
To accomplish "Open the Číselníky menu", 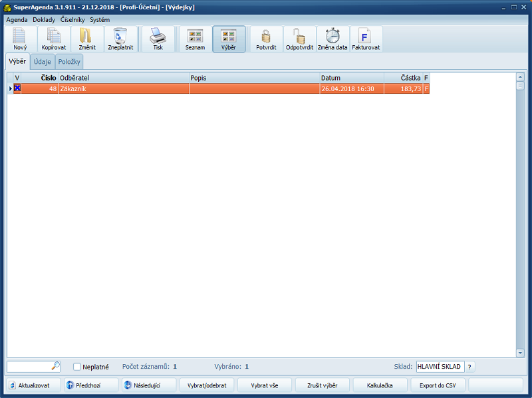I will (x=72, y=20).
